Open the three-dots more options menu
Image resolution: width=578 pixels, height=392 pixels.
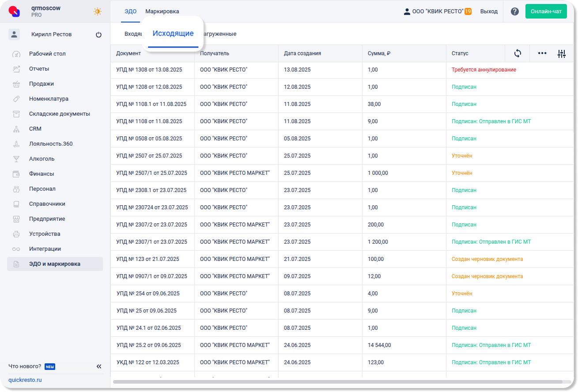tap(542, 53)
